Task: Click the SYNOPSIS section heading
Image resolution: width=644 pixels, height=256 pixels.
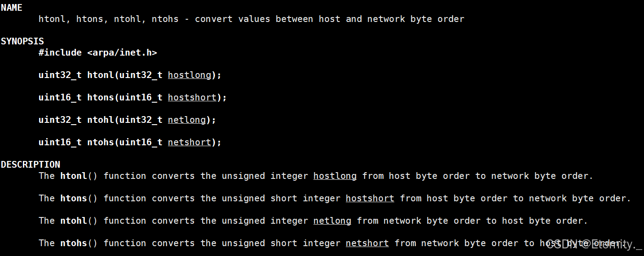Action: pos(22,41)
